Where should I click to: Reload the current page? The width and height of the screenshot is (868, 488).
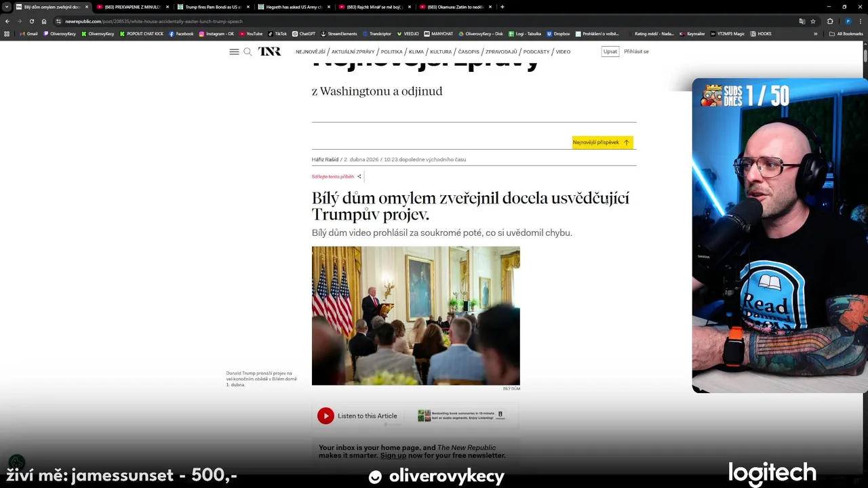[x=31, y=21]
